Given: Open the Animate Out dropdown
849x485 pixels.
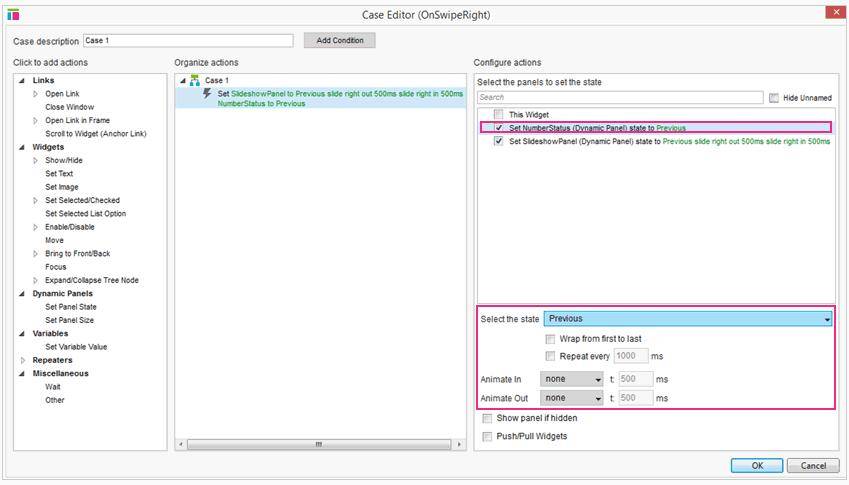Looking at the screenshot, I should (572, 398).
